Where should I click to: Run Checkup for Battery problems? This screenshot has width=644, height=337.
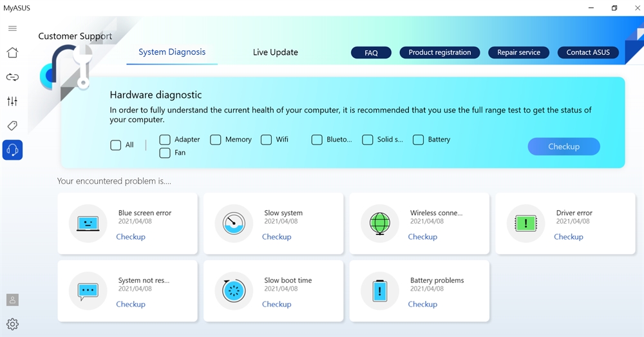coord(422,304)
